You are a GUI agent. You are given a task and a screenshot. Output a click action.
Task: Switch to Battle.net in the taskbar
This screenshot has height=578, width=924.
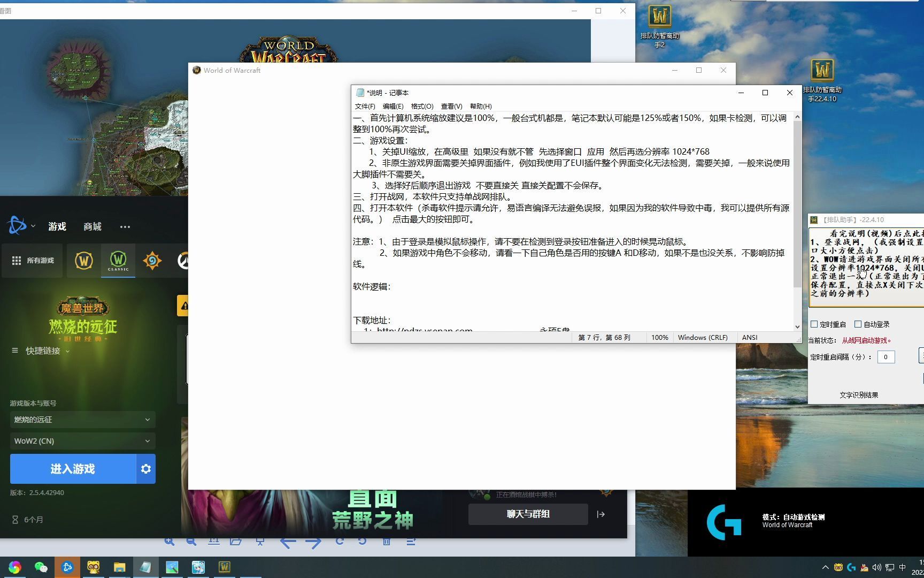67,567
